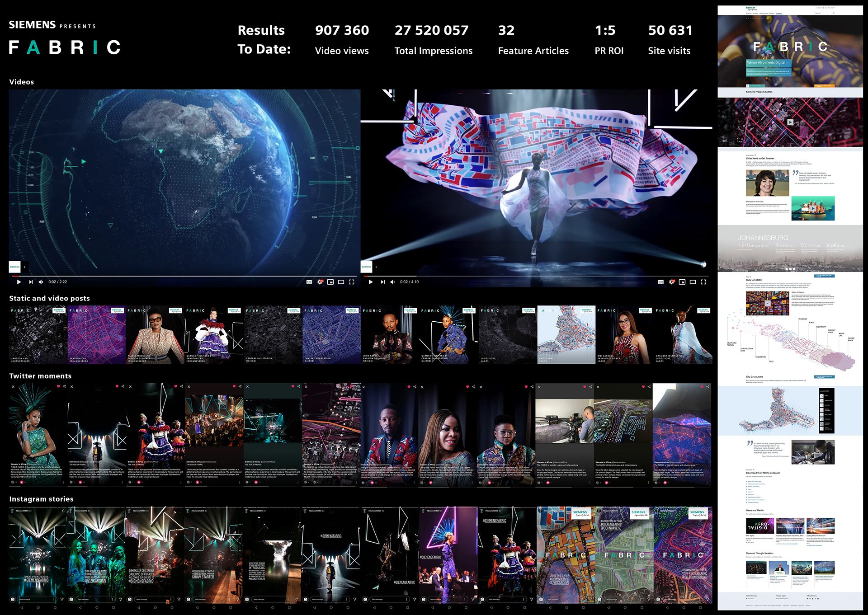Image resolution: width=868 pixels, height=615 pixels.
Task: Open the Zizi Cardow fashion designer post
Action: 625,335
